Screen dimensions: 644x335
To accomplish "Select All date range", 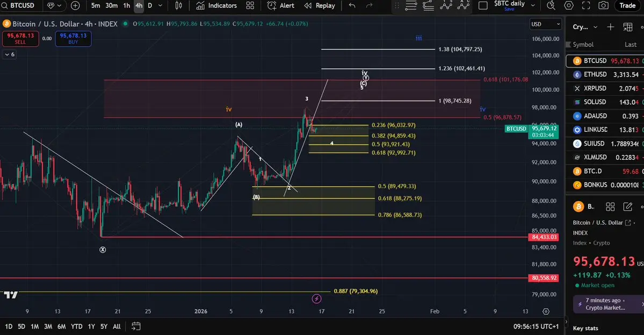I will [117, 326].
